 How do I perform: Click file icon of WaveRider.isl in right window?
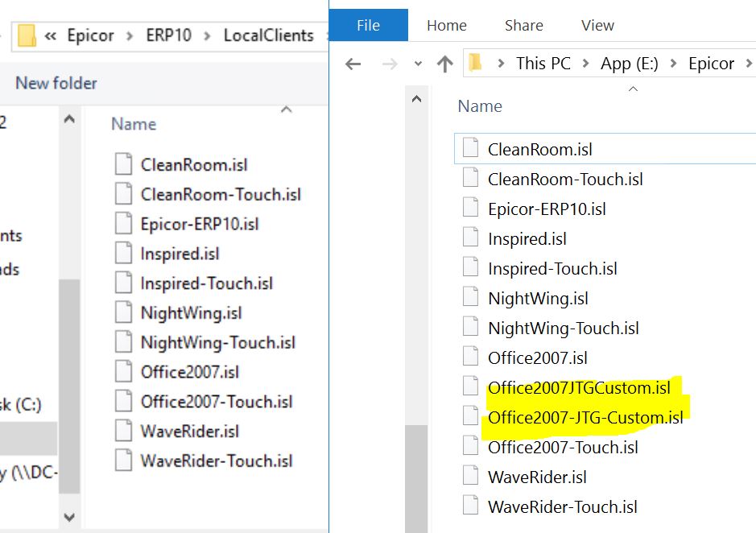[470, 476]
